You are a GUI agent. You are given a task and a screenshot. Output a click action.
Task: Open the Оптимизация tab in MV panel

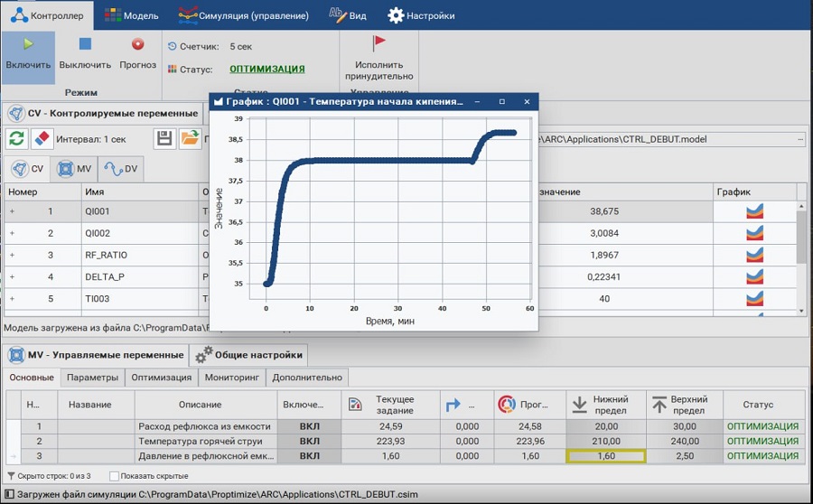pyautogui.click(x=161, y=378)
